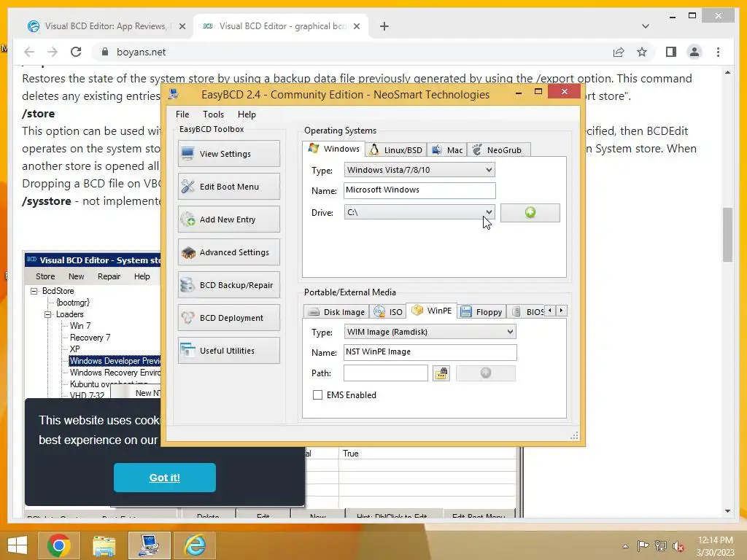Go back in Chrome browser

click(29, 52)
